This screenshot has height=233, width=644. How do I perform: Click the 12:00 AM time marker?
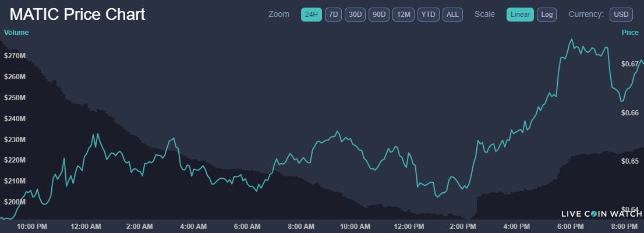click(86, 226)
